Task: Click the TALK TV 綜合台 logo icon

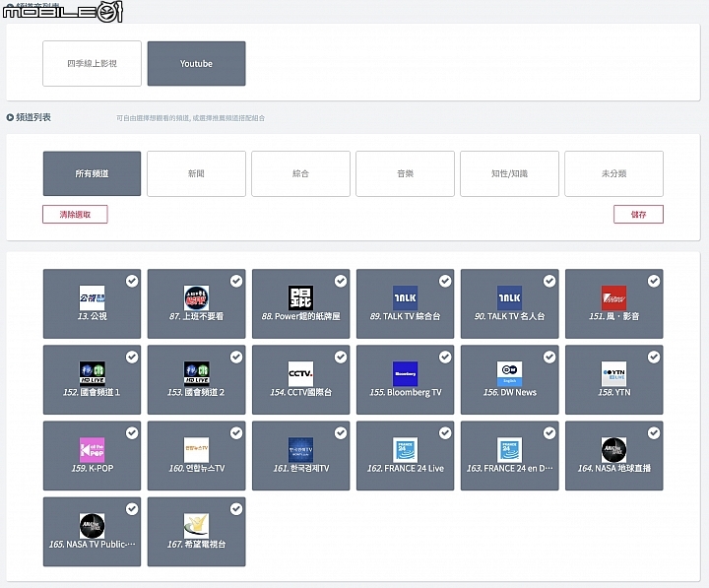Action: coord(405,297)
